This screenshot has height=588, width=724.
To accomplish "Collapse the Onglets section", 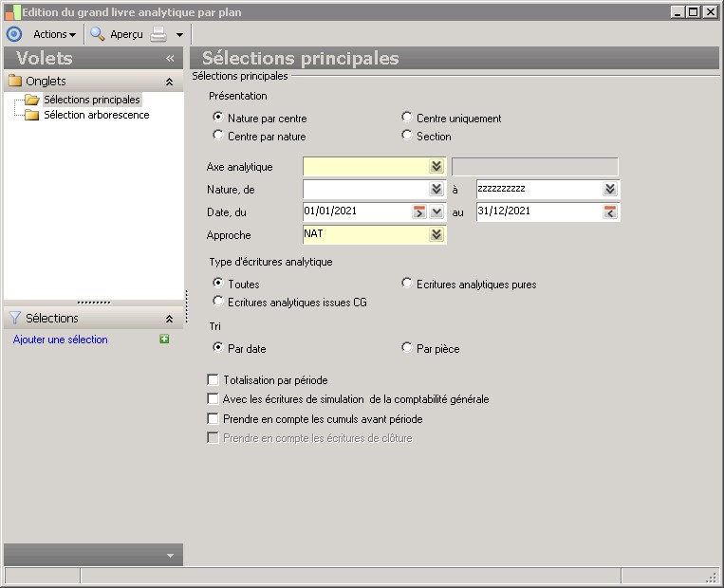I will click(170, 82).
